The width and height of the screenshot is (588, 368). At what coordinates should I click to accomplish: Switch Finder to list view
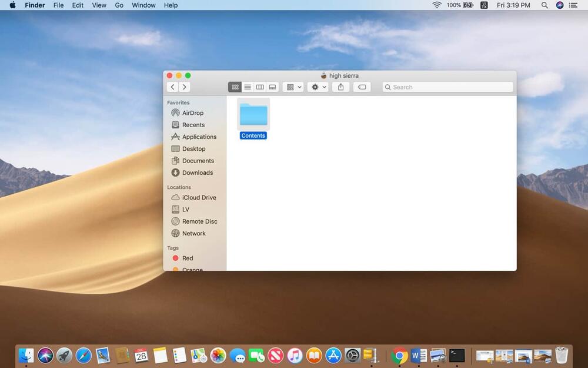point(248,87)
